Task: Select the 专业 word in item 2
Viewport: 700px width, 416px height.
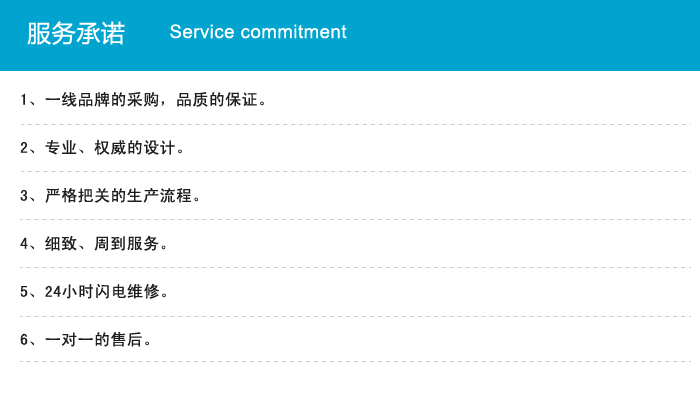Action: tap(61, 148)
